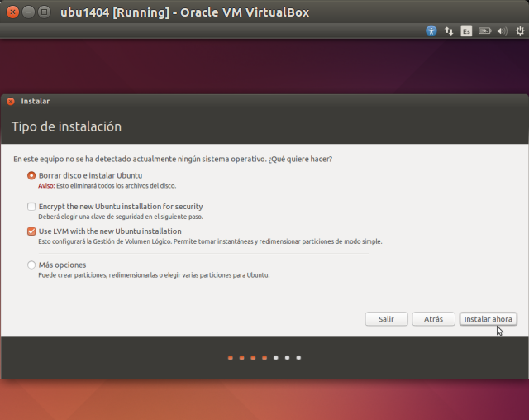Uncheck Use LVM with the new Ubuntu installation
This screenshot has height=420, width=529.
click(31, 231)
